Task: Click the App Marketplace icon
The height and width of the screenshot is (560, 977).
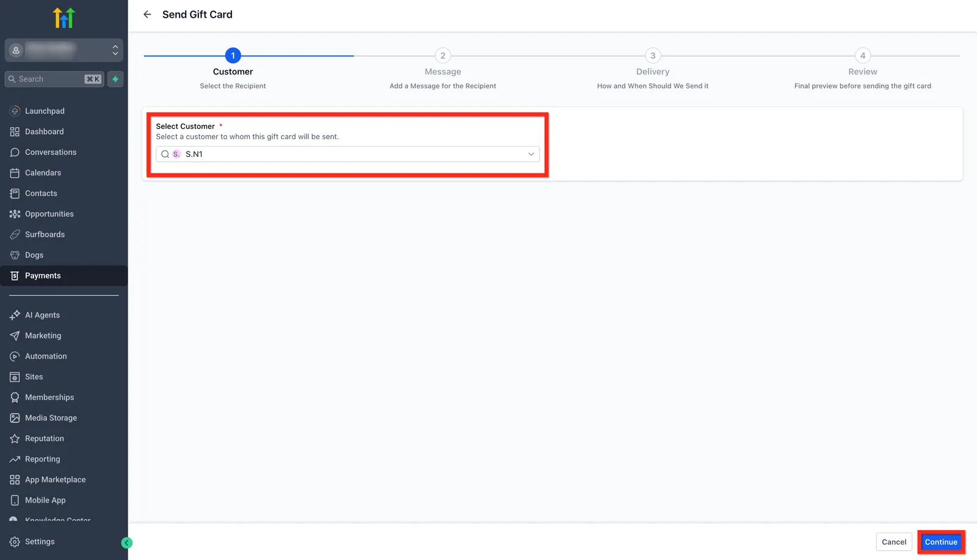Action: 15,480
